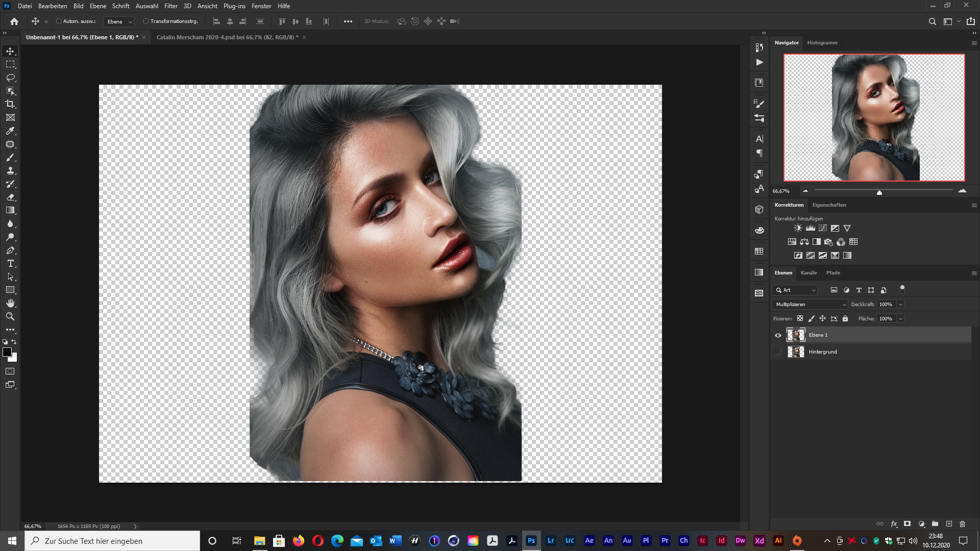Click the foreground color swatch

7,352
